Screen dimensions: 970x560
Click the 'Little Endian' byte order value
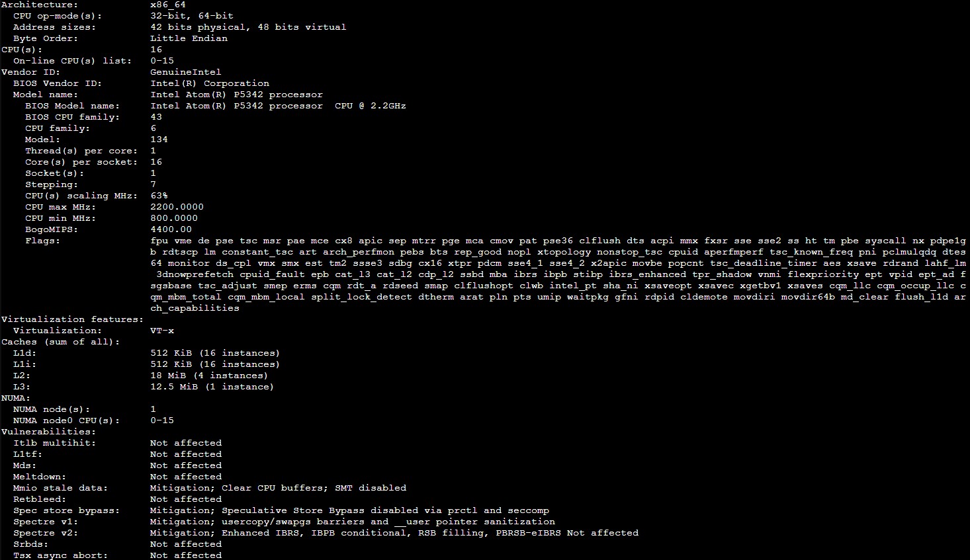click(x=189, y=38)
